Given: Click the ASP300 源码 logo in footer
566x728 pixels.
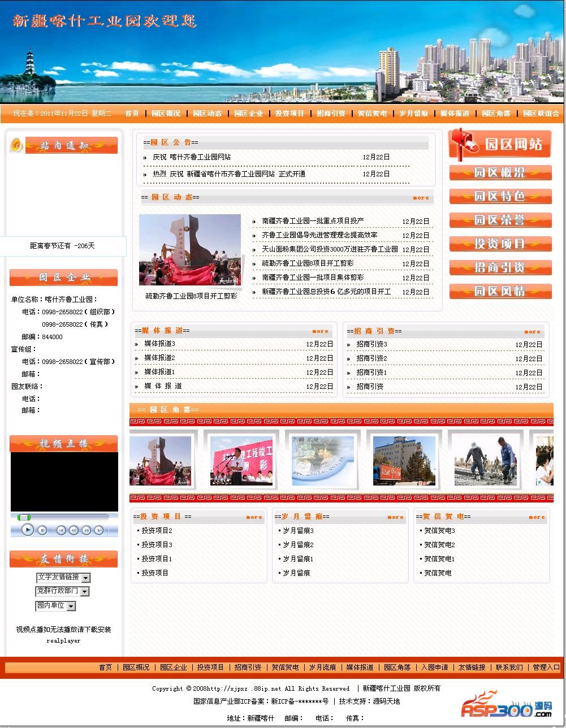Looking at the screenshot, I should pyautogui.click(x=507, y=704).
